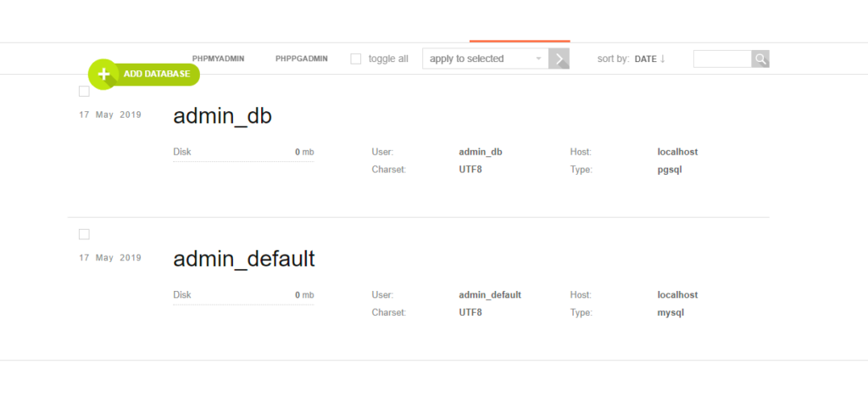Select the admin_db user value

pyautogui.click(x=481, y=152)
